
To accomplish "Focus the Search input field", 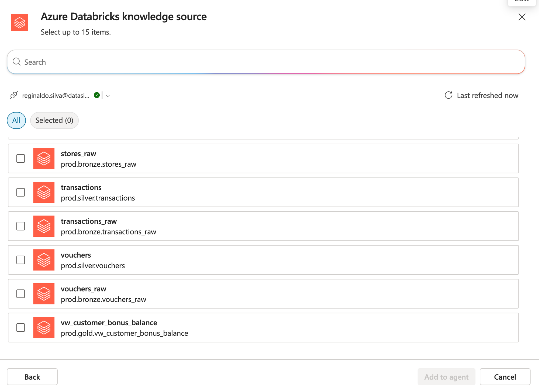I will (266, 62).
